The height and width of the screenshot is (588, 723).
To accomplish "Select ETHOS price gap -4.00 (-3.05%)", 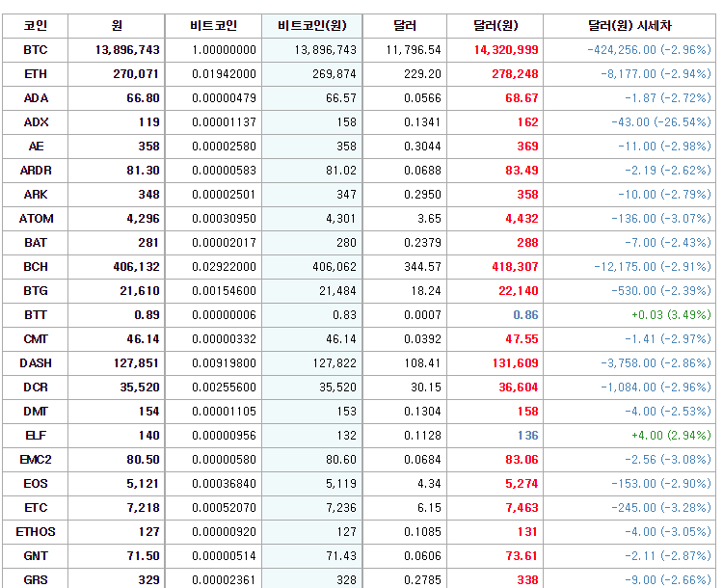I will point(668,532).
